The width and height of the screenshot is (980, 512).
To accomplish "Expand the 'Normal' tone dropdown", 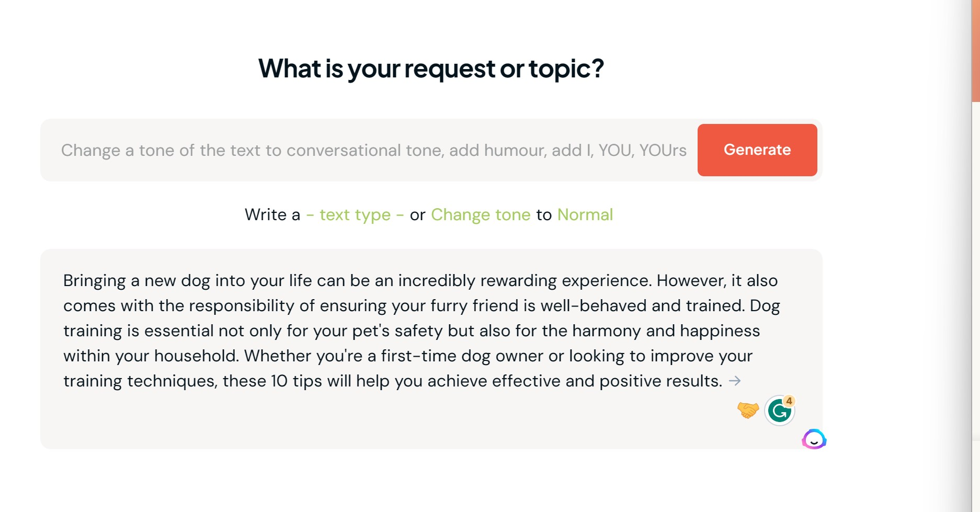I will click(585, 215).
